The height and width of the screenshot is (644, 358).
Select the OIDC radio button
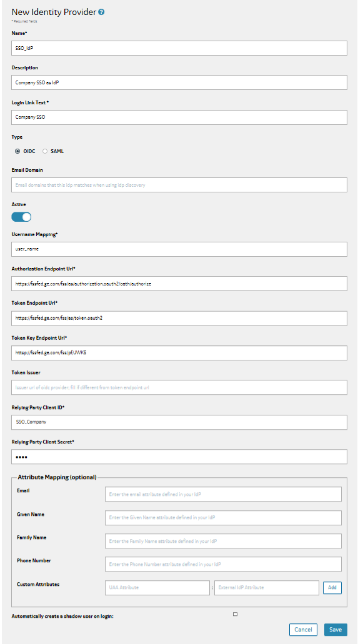pos(17,151)
